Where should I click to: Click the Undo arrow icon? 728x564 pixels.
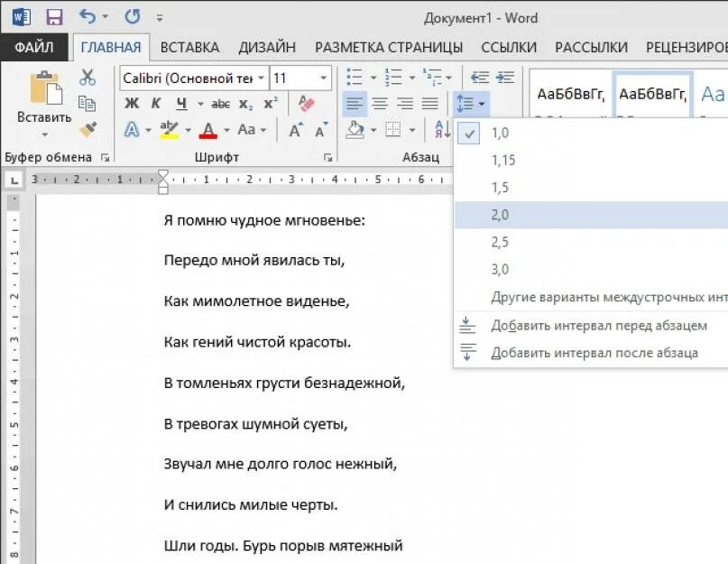tap(88, 17)
